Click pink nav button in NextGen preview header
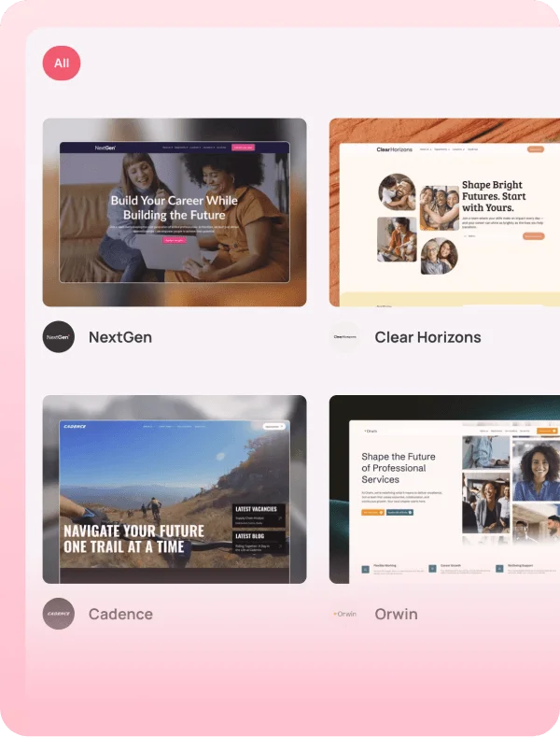The height and width of the screenshot is (737, 560). (244, 148)
